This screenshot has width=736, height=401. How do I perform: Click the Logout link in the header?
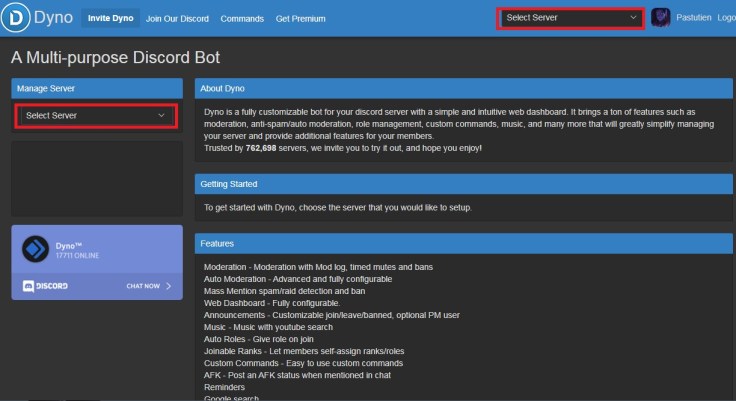coord(726,18)
